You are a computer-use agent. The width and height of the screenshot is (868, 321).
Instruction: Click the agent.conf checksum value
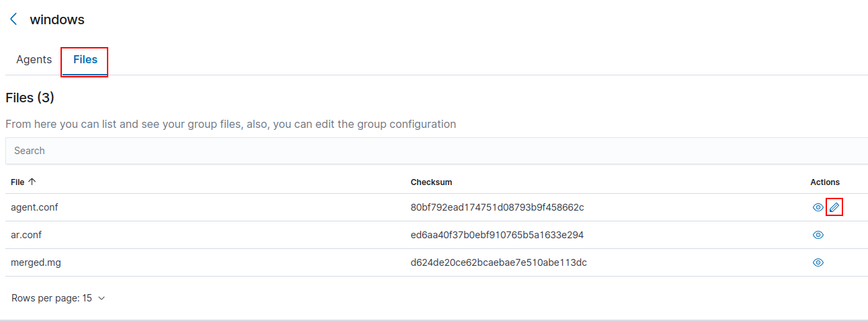tap(497, 207)
